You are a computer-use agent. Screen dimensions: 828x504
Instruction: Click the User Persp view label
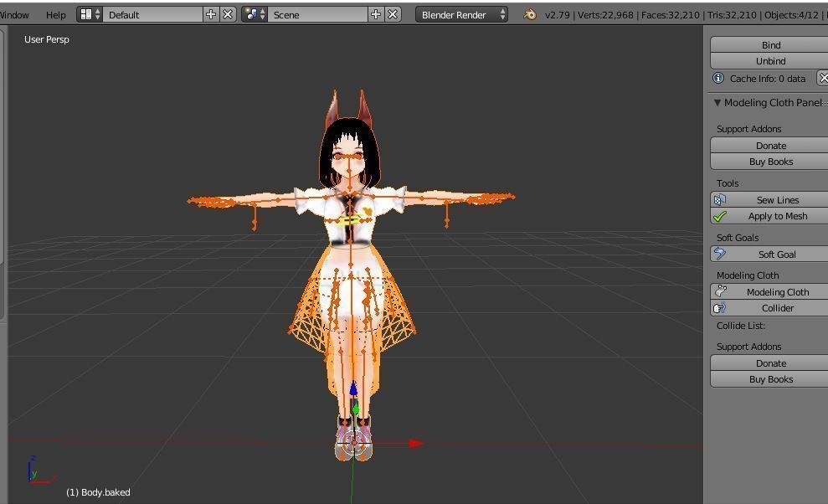[x=47, y=39]
